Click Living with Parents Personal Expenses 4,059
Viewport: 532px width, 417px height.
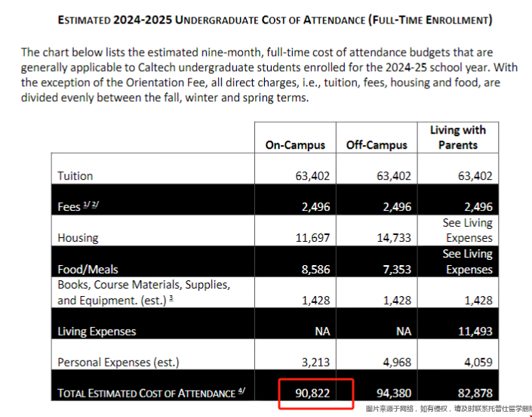(478, 363)
